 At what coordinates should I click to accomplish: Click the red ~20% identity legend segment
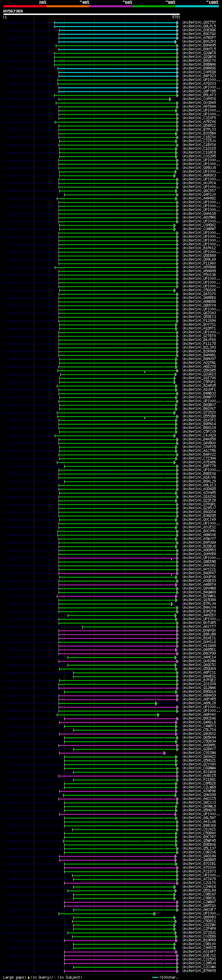25,6
